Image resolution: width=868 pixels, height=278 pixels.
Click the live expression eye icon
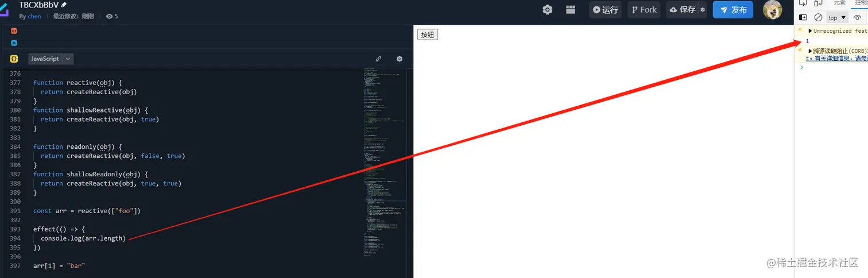click(x=857, y=18)
